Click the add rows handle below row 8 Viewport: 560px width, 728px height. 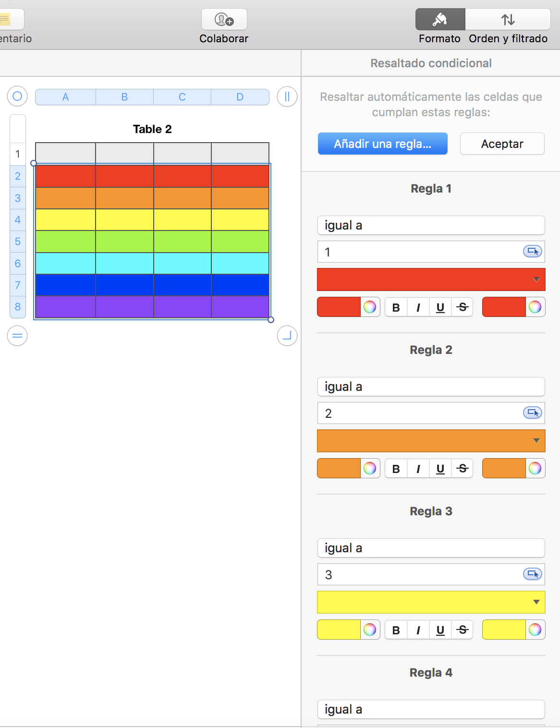tap(17, 336)
